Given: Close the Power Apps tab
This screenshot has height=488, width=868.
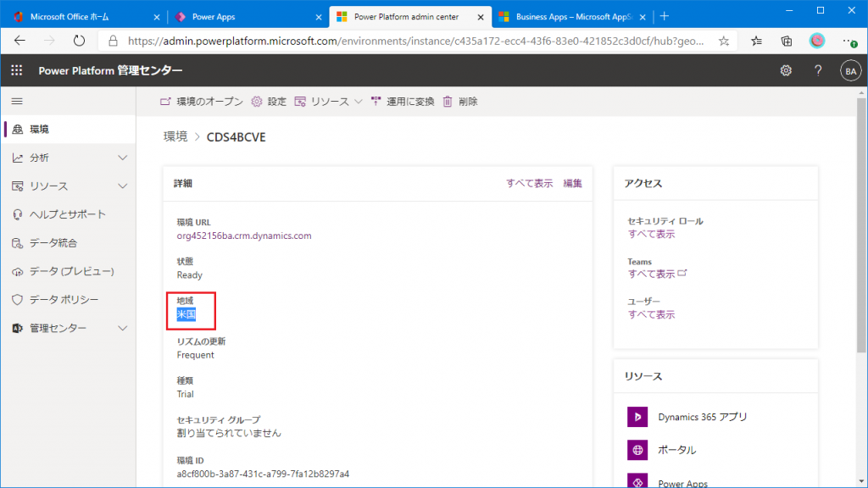Looking at the screenshot, I should [319, 17].
